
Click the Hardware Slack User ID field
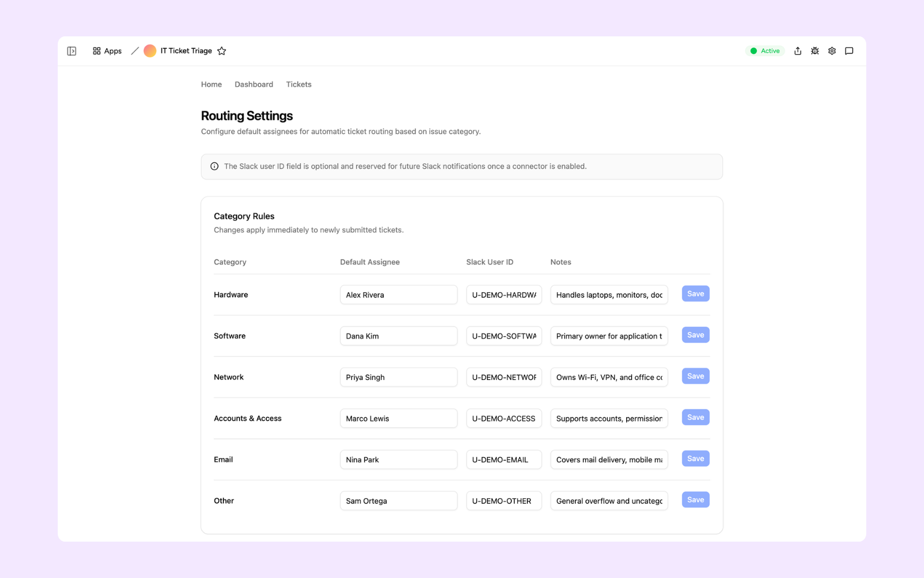tap(504, 295)
